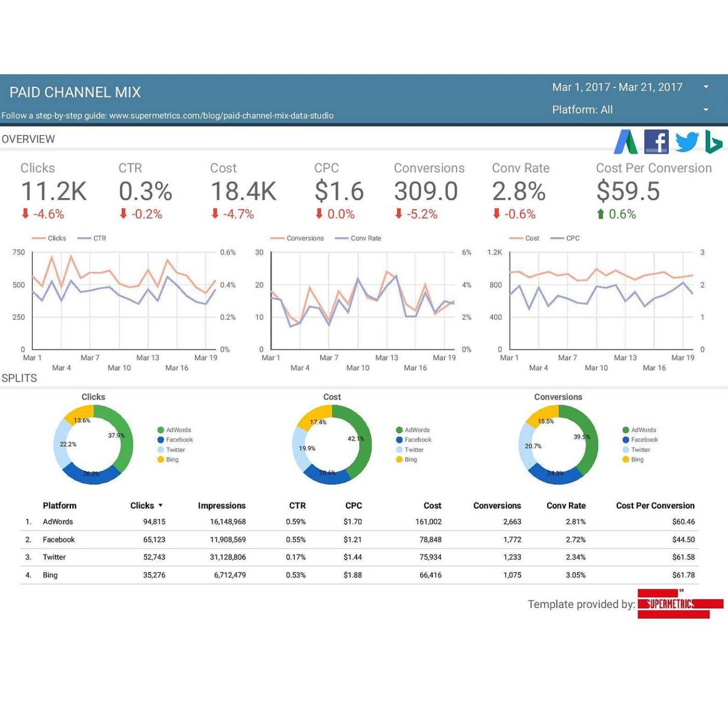Click the Bing logo icon
Viewport: 728px width, 728px height.
(713, 142)
